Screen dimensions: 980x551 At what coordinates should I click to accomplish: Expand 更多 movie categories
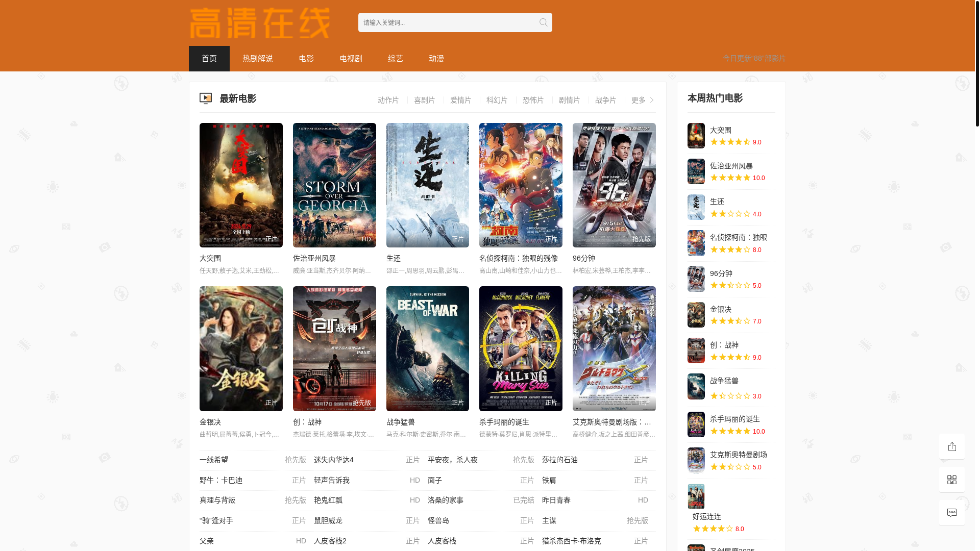coord(643,100)
